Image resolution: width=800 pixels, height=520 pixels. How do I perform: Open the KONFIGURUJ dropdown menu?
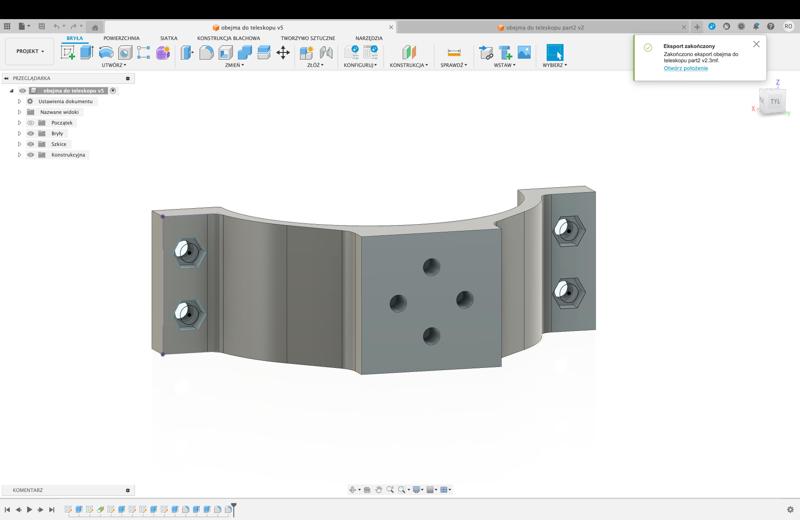click(x=360, y=65)
